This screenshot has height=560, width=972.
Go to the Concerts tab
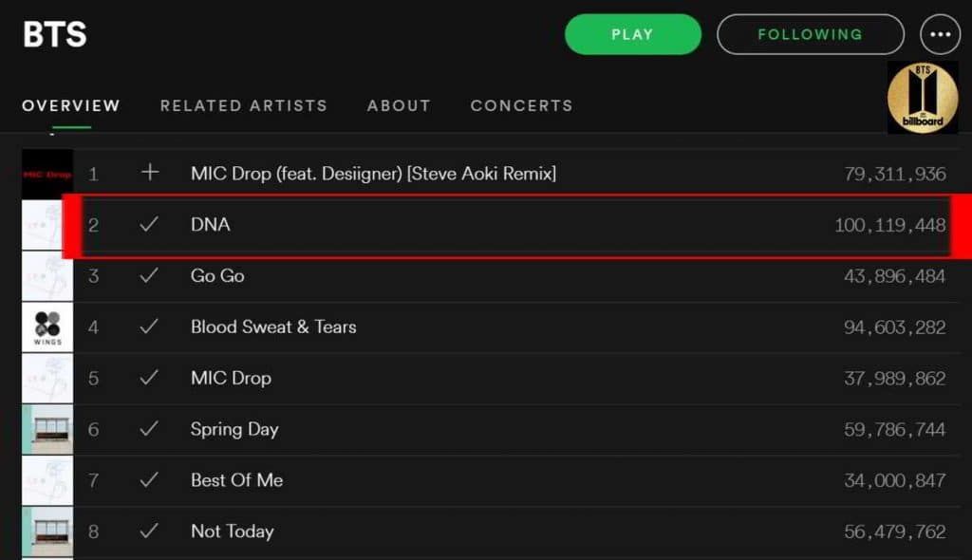(x=521, y=105)
